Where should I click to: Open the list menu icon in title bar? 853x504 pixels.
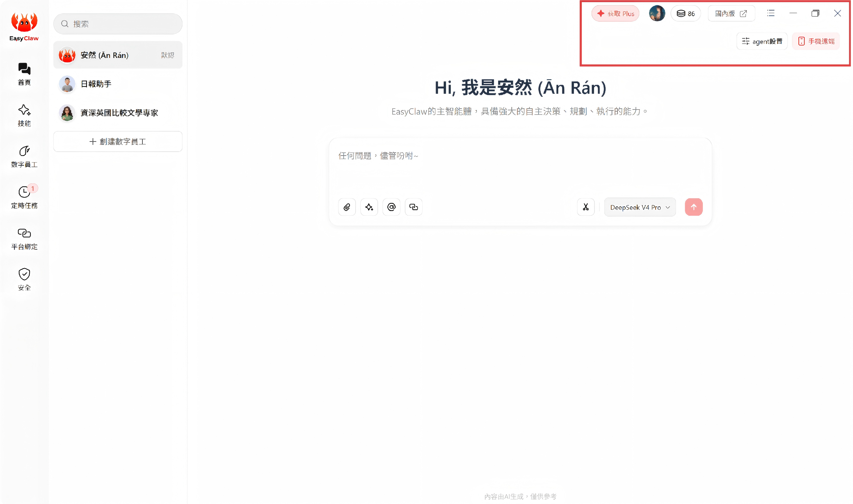point(771,13)
